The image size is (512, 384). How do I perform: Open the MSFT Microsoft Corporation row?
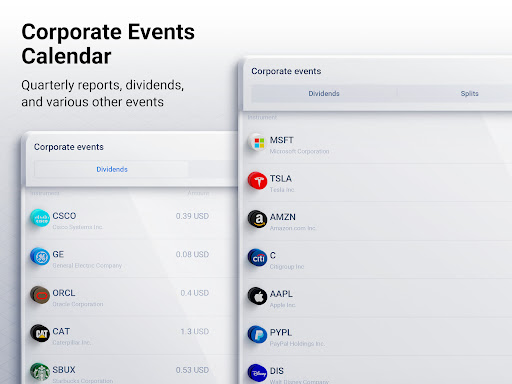(x=379, y=144)
